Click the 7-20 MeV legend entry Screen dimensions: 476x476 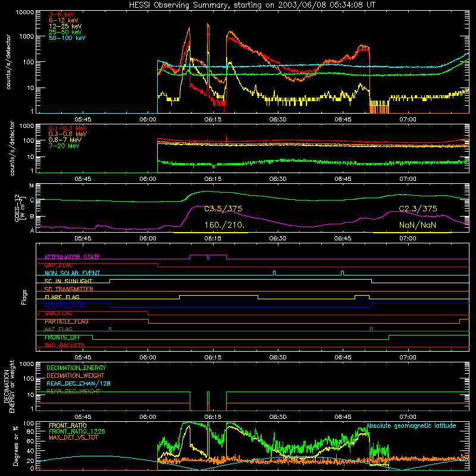pos(64,146)
